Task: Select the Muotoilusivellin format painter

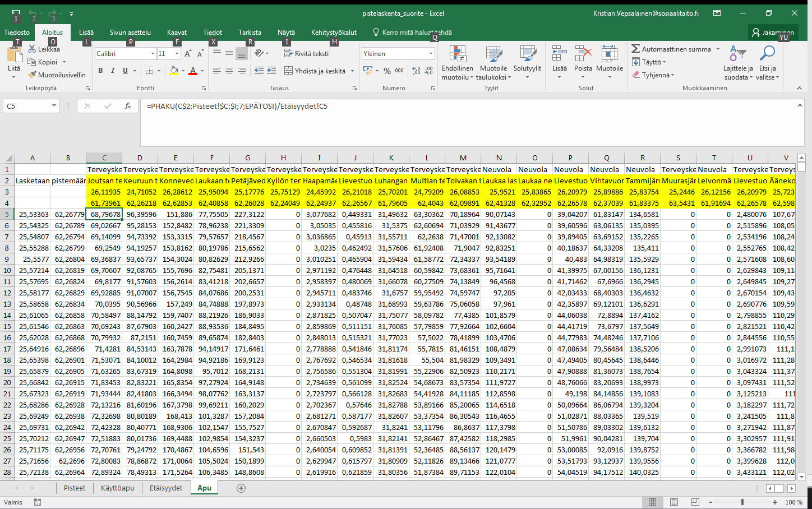Action: (x=57, y=75)
